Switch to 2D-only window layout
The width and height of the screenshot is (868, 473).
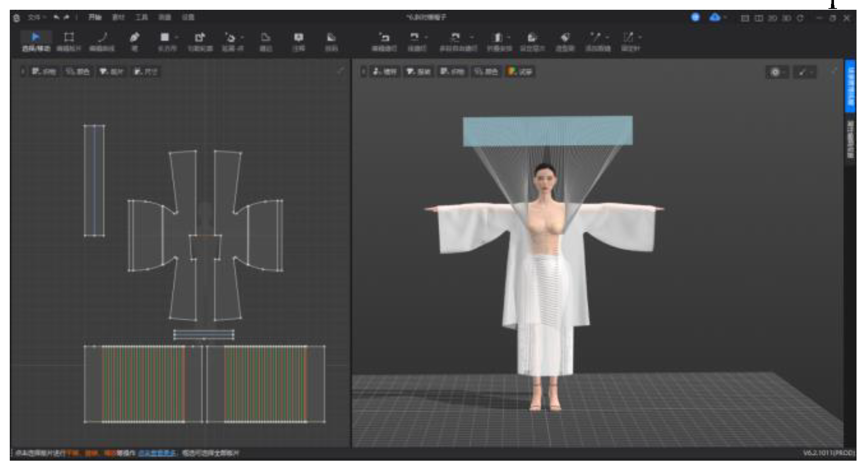773,18
